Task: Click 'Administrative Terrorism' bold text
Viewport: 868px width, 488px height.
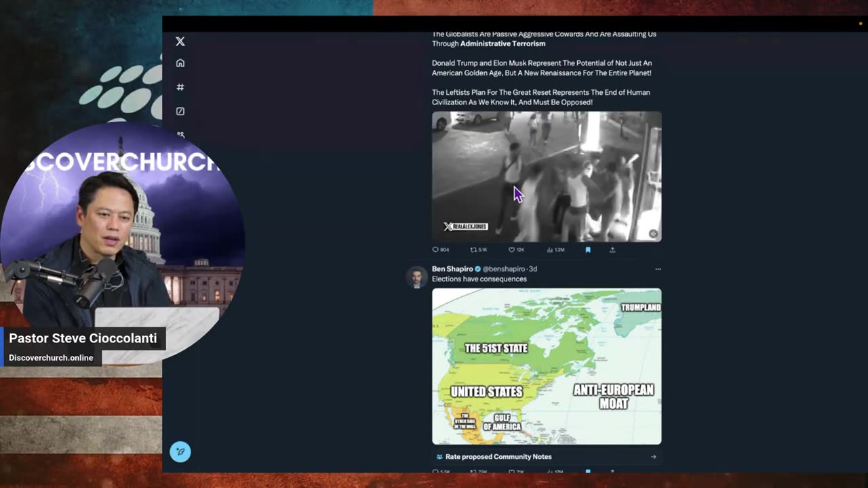Action: [x=502, y=43]
